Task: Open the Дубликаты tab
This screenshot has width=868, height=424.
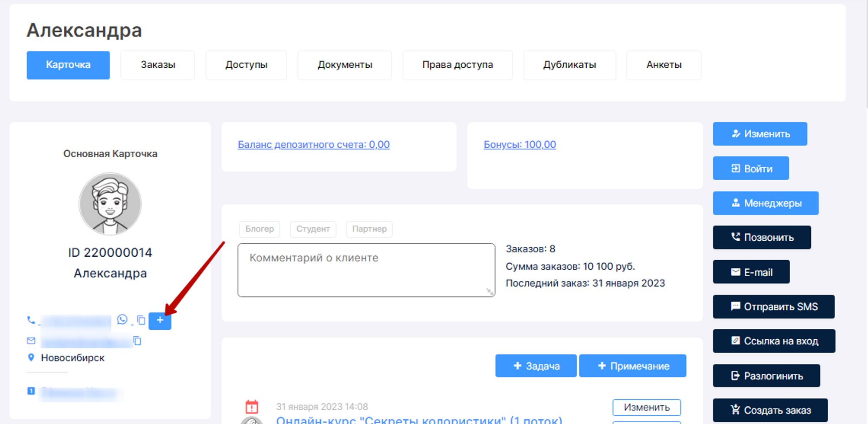Action: coord(569,65)
